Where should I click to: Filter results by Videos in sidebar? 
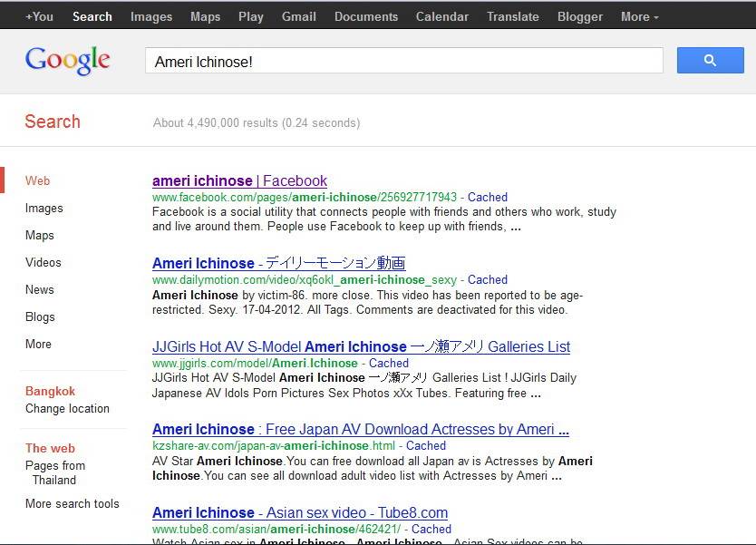coord(44,262)
